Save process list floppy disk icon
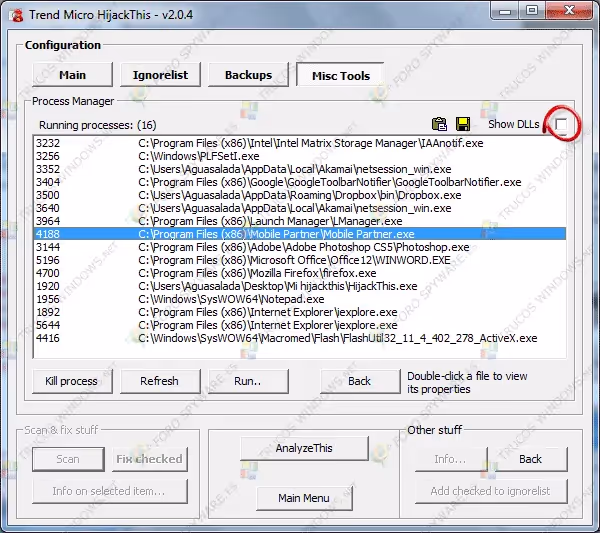The width and height of the screenshot is (600, 533). [463, 124]
